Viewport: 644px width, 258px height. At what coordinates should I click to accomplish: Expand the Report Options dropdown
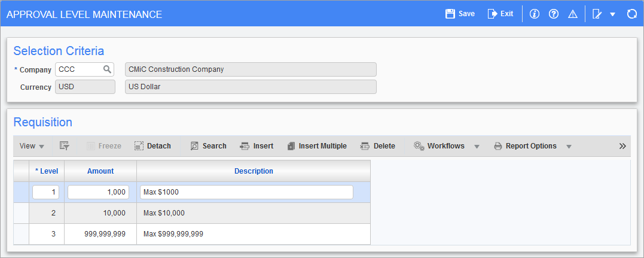coord(569,147)
